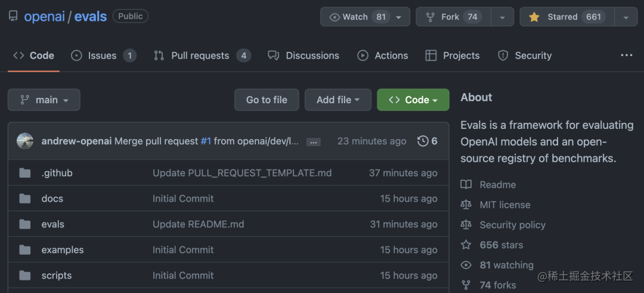Screen dimensions: 644x293
Task: Open the 81 watching link
Action: point(507,265)
